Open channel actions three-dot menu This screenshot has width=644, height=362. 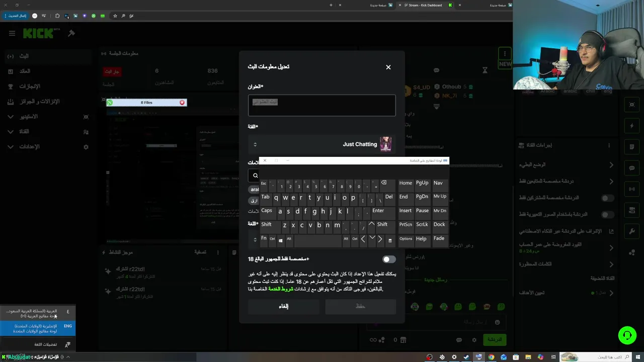609,145
